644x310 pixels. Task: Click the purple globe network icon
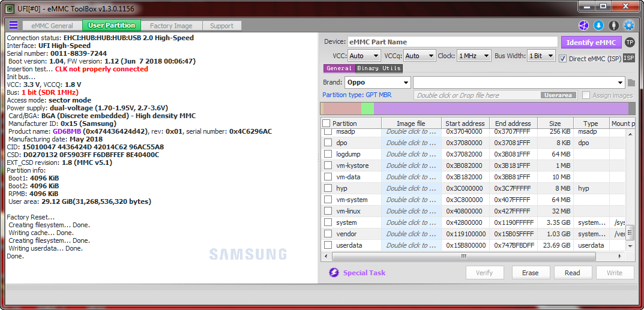pos(583,25)
